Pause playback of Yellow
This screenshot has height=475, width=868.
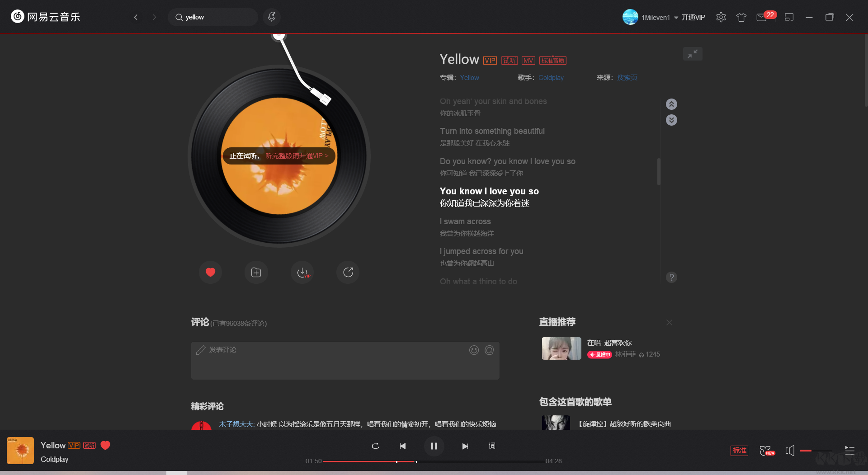(x=434, y=446)
